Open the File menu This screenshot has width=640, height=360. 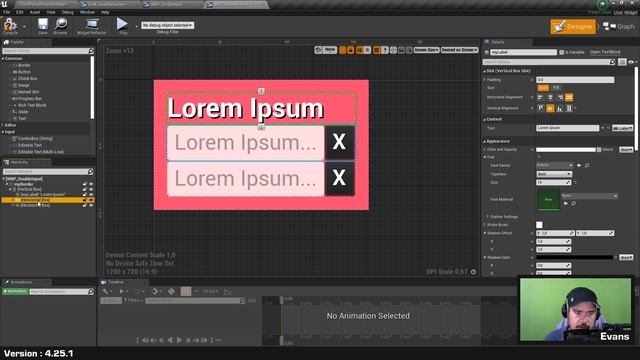click(7, 12)
